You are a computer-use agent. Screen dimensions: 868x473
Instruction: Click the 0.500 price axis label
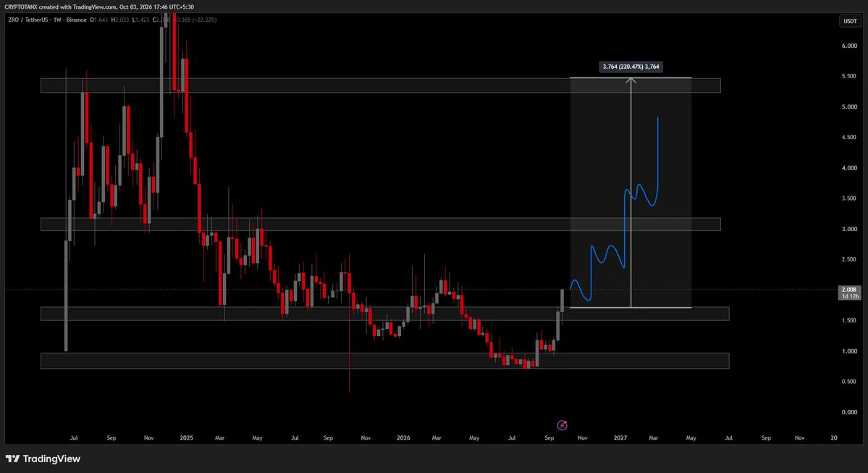(x=849, y=382)
